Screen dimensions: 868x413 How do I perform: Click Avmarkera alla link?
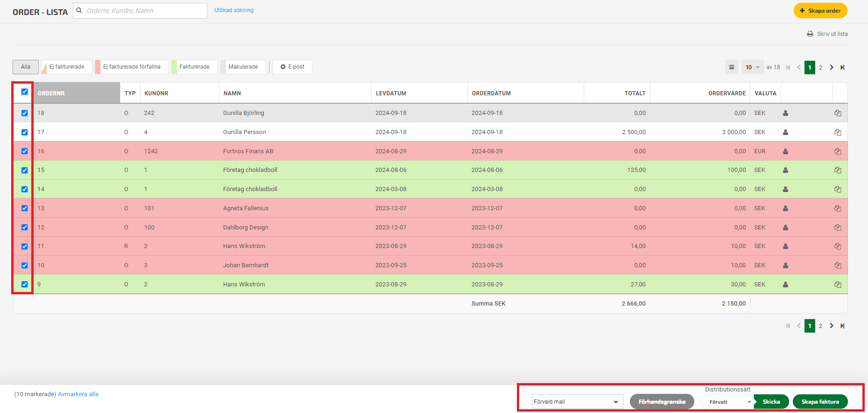coord(78,394)
